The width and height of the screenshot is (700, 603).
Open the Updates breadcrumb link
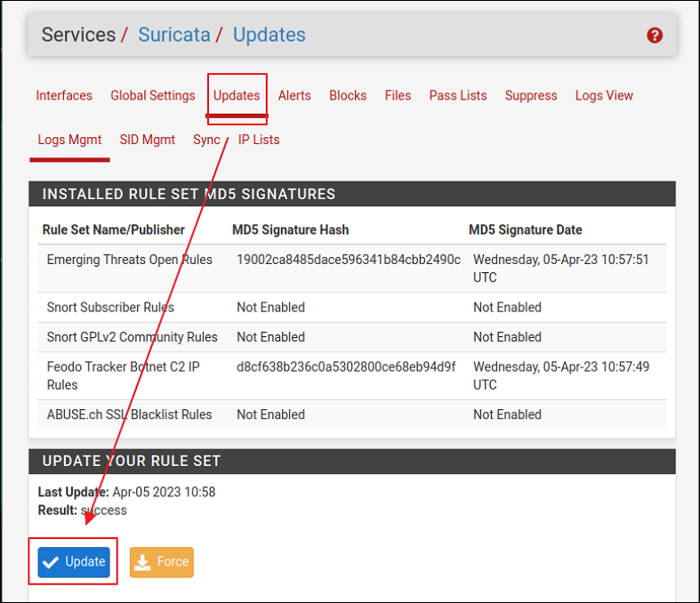(270, 35)
